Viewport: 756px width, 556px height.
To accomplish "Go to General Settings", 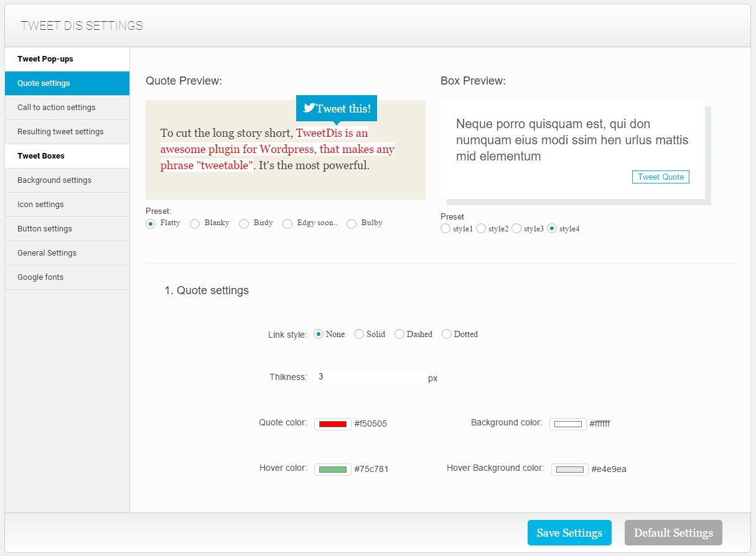I will click(67, 253).
